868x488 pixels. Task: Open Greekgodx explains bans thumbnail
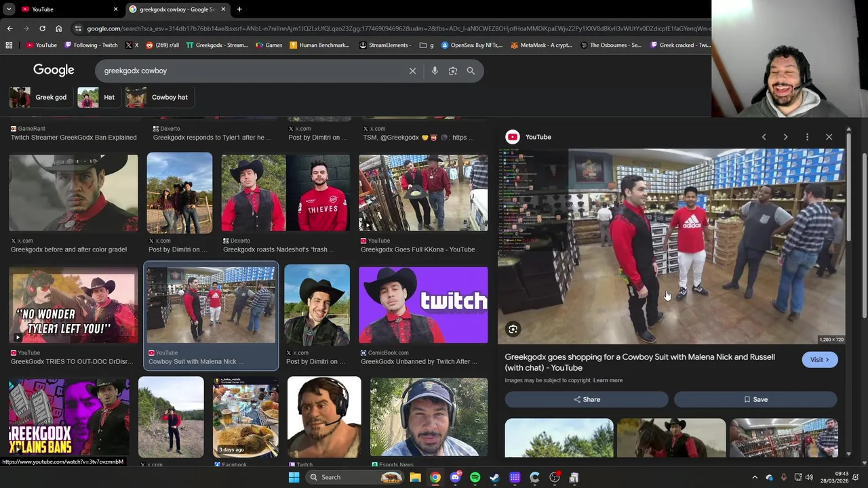click(69, 417)
